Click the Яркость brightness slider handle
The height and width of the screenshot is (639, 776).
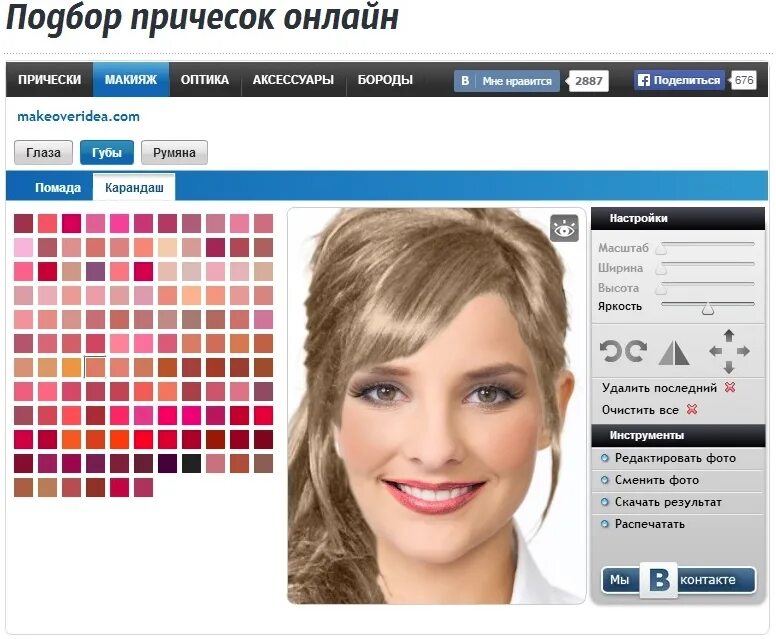[708, 308]
